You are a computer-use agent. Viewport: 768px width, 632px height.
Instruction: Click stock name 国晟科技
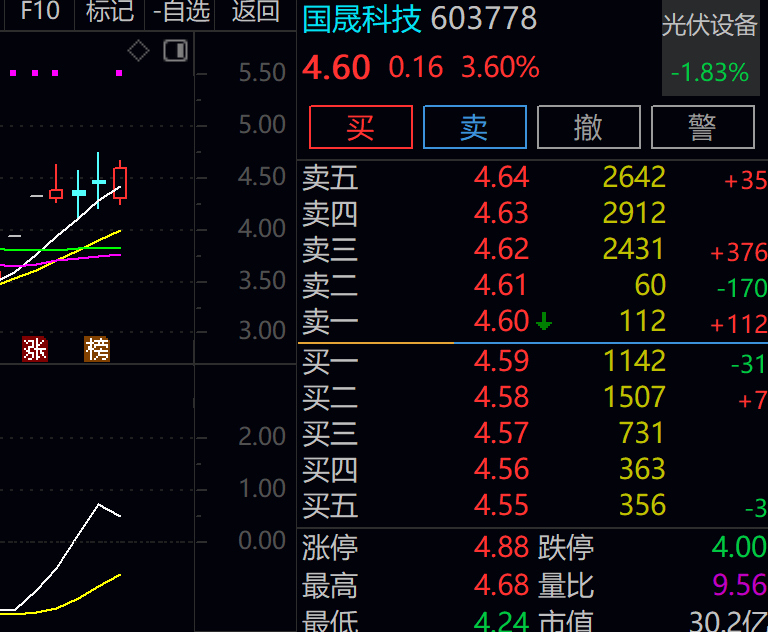(361, 19)
